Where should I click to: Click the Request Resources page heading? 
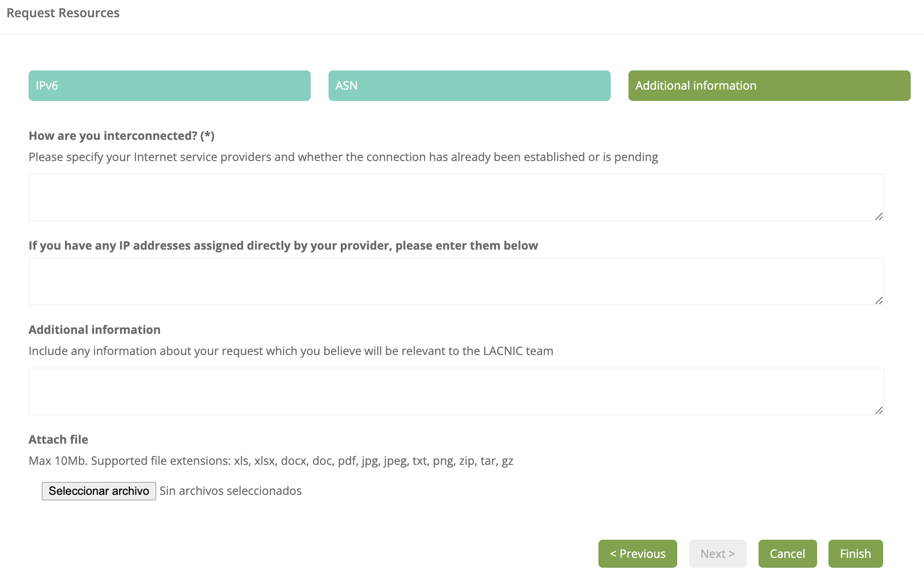[x=63, y=13]
